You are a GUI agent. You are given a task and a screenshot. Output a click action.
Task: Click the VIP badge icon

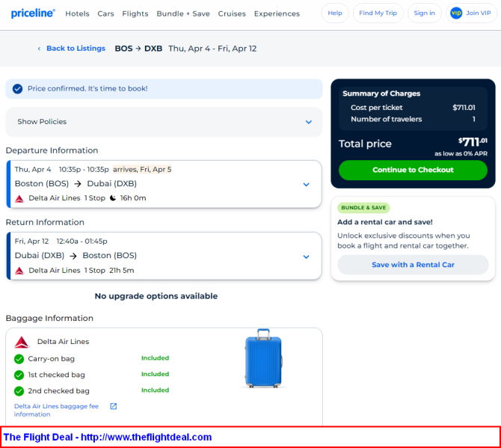[x=456, y=13]
